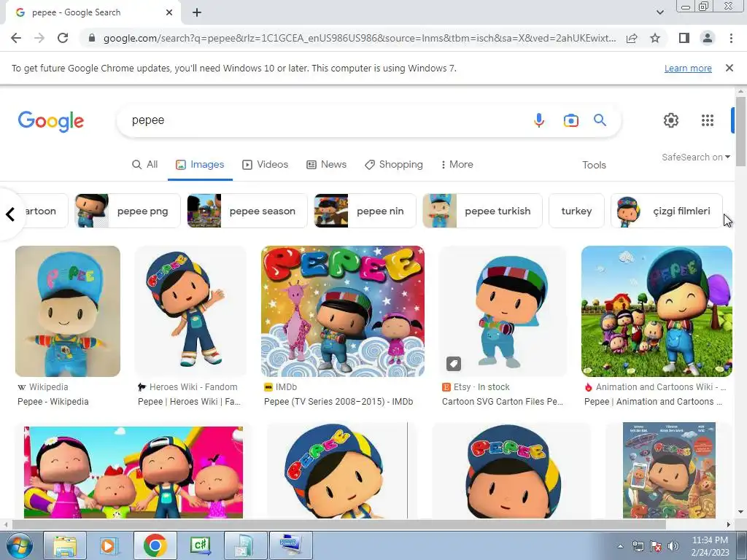Screen dimensions: 747x560
Task: Open Chrome profile avatar menu
Action: coord(708,38)
